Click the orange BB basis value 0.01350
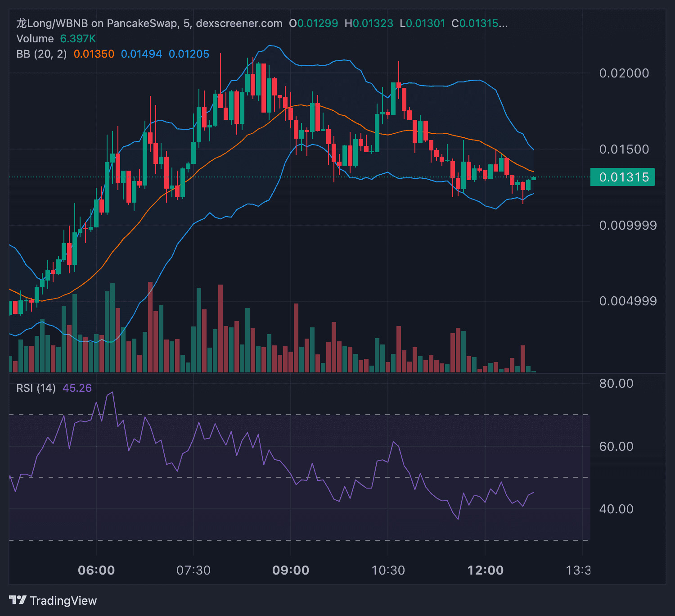Screen dimensions: 675x616 (94, 54)
